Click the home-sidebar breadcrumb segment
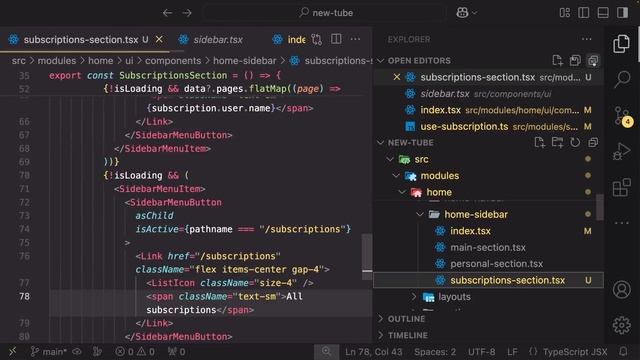 tap(244, 61)
